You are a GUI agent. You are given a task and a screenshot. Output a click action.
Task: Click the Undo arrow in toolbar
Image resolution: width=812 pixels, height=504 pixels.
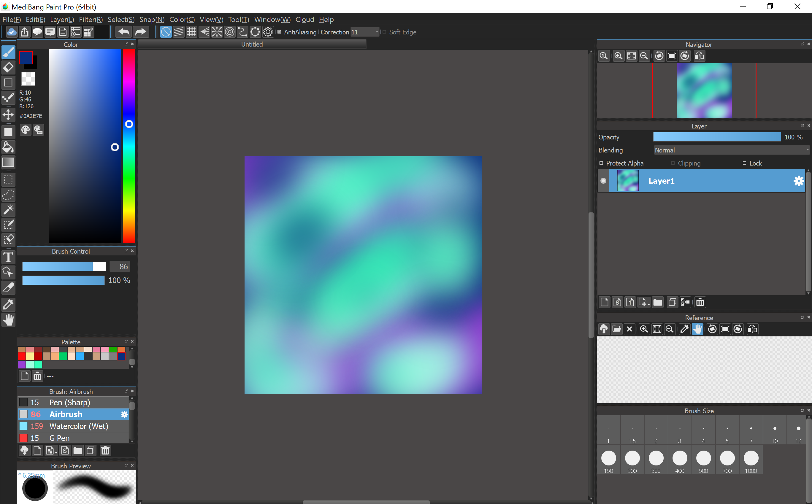coord(124,32)
